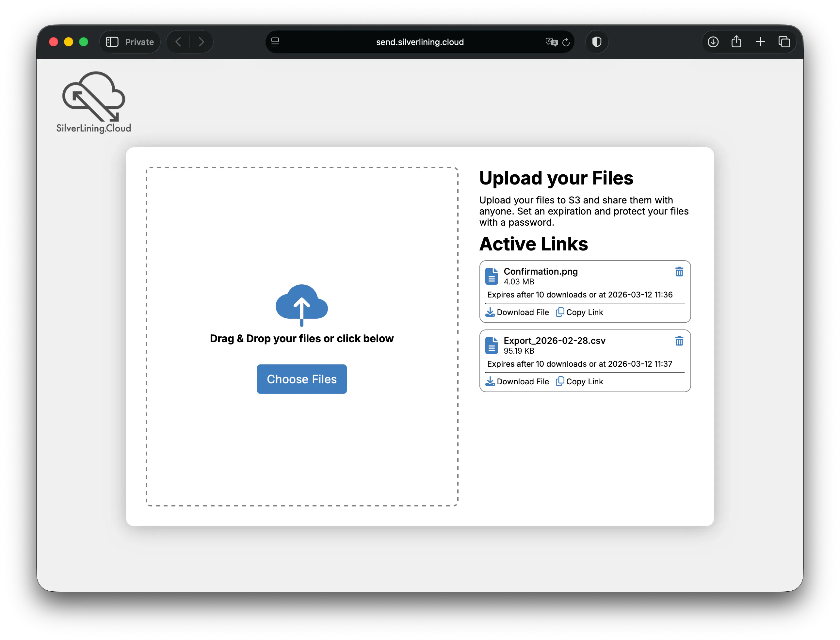Click the translate icon in address bar
Viewport: 840px width, 640px height.
coord(551,42)
